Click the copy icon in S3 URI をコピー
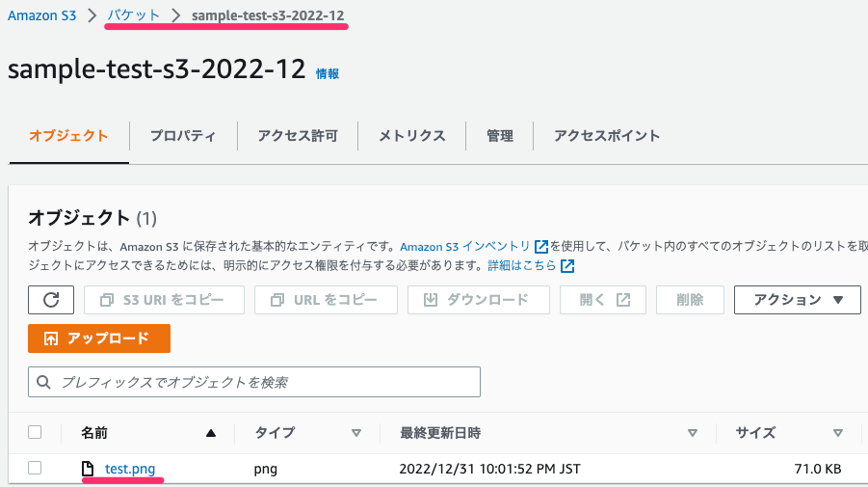The width and height of the screenshot is (868, 487). pos(106,300)
